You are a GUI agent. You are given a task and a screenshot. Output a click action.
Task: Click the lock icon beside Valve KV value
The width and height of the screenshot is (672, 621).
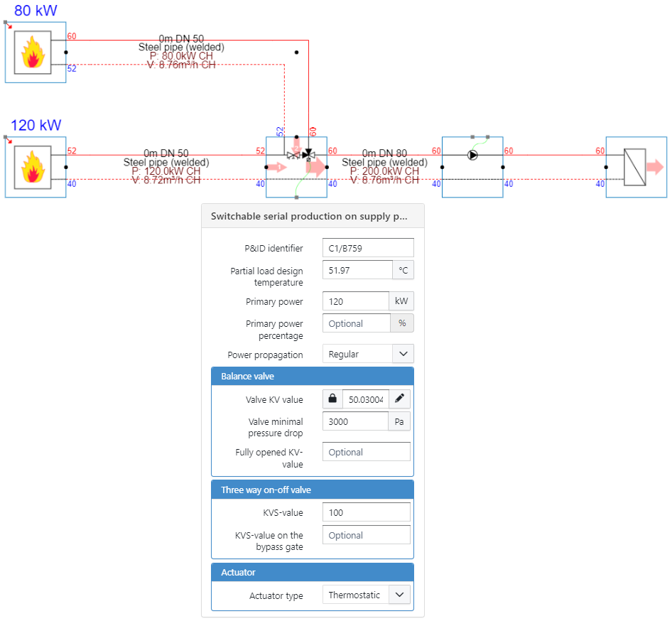pos(332,399)
